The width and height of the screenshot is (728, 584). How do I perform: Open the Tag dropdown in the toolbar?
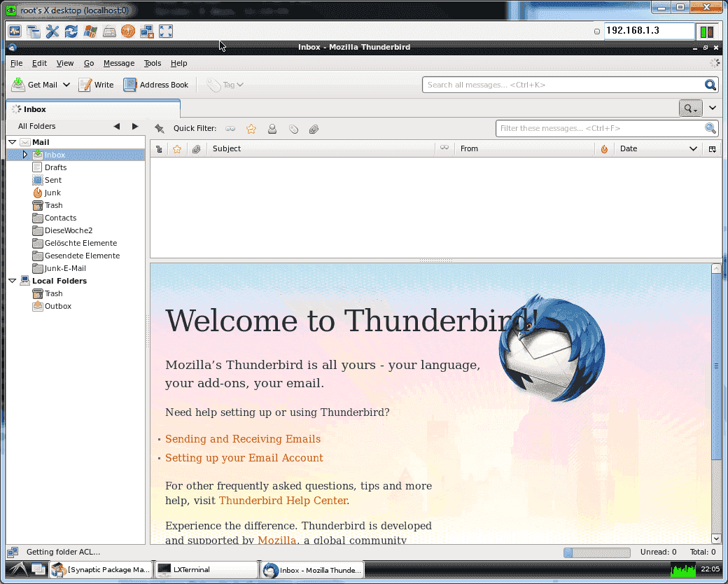pyautogui.click(x=225, y=85)
